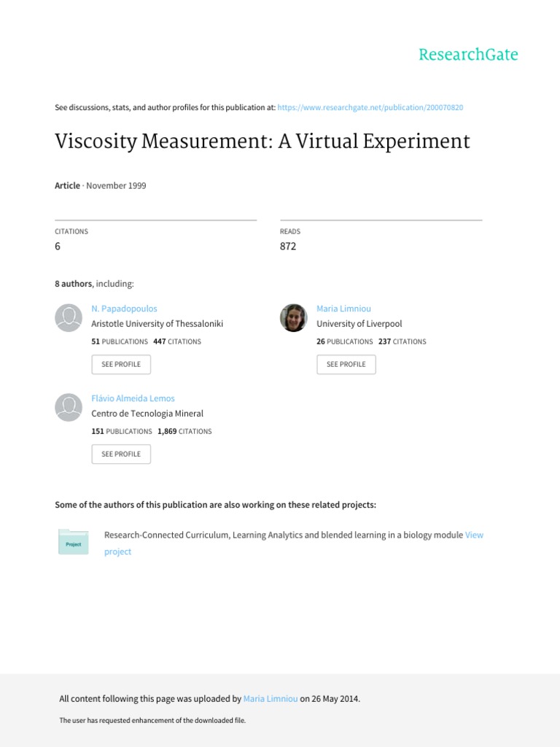Image resolution: width=560 pixels, height=747 pixels.
Task: Click Research-Connected Curriculum project title
Action: (284, 535)
